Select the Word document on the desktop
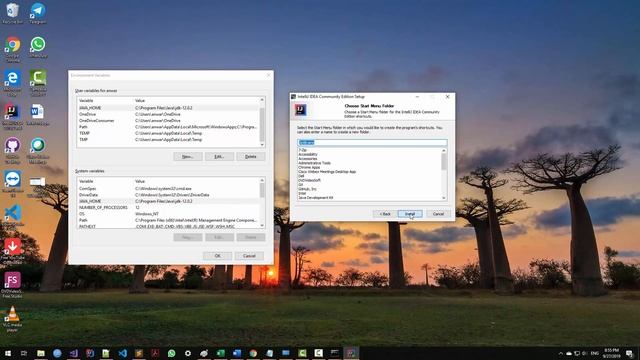Viewport: 640px width, 360px height. (x=38, y=115)
